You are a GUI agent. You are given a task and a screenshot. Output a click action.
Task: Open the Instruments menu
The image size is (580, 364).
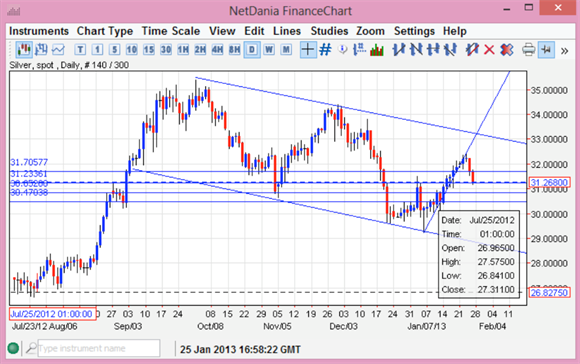(39, 31)
